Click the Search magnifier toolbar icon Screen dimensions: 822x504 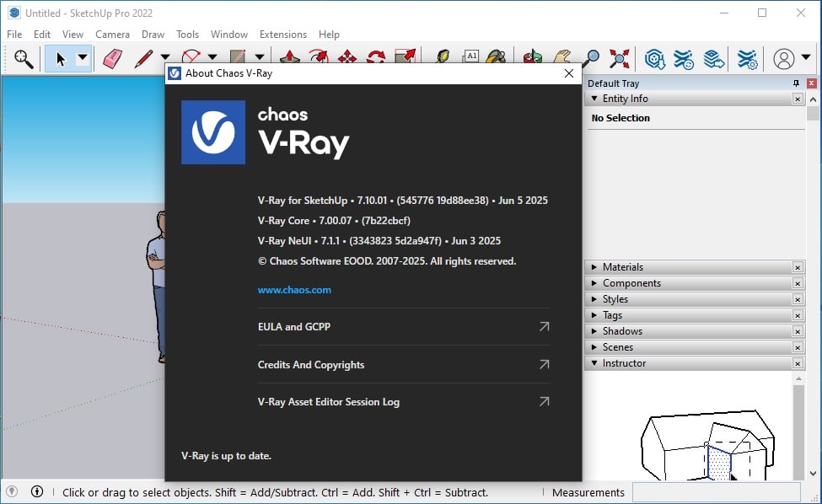point(24,59)
